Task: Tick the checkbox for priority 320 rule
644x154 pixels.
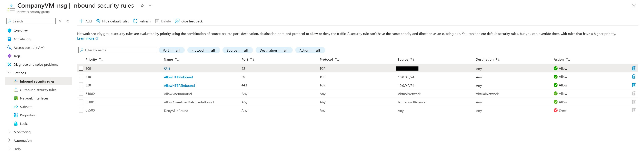Action: coord(81,85)
